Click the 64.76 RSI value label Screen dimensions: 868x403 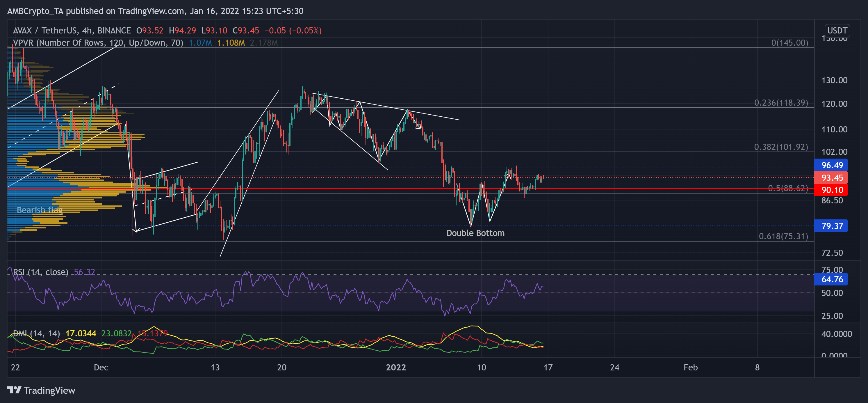pos(831,279)
